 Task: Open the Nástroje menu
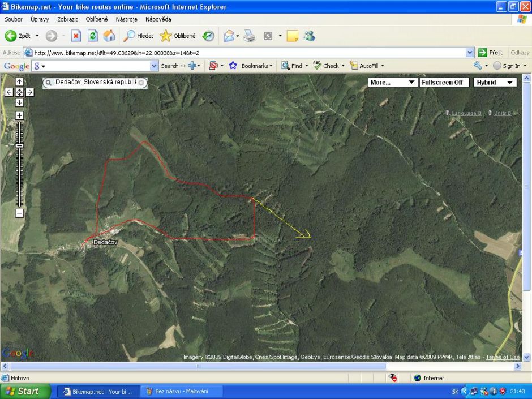click(x=126, y=19)
